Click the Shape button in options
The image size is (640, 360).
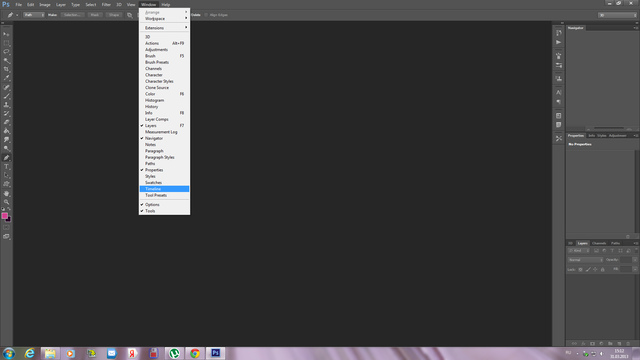(114, 15)
